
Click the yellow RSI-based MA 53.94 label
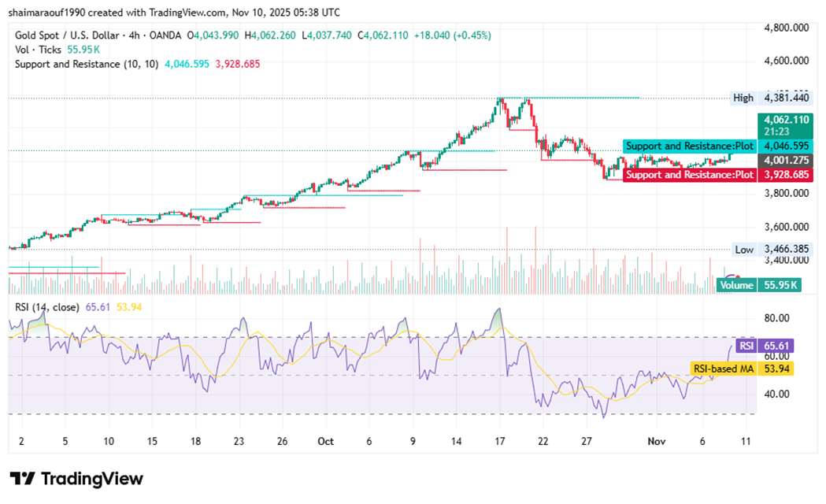[741, 368]
